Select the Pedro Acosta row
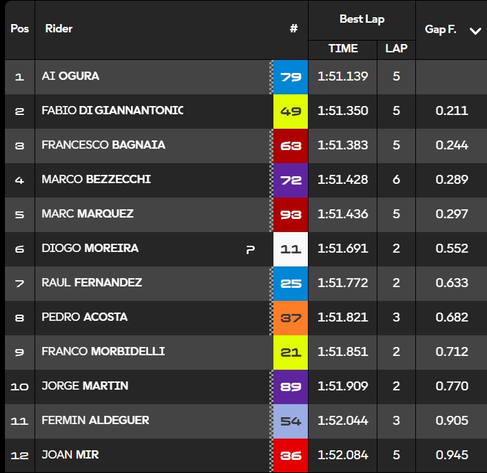The height and width of the screenshot is (473, 487). (x=246, y=318)
